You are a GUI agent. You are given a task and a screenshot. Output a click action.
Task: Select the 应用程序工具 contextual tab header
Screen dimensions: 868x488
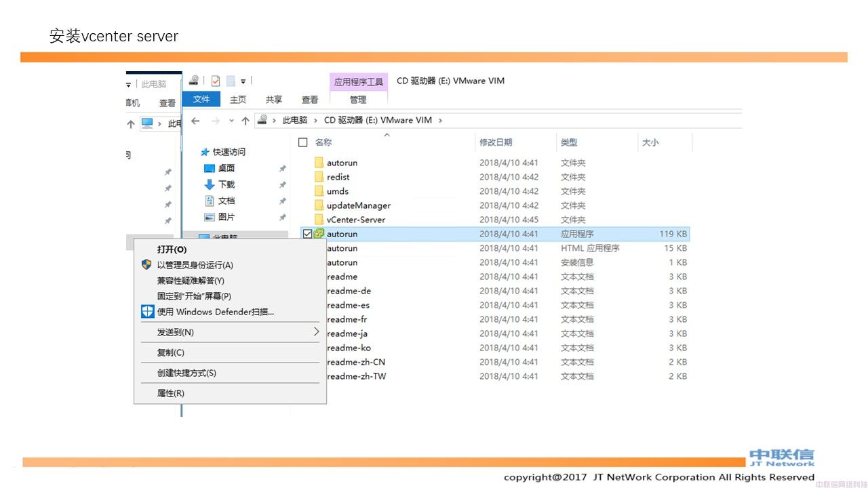(x=359, y=82)
